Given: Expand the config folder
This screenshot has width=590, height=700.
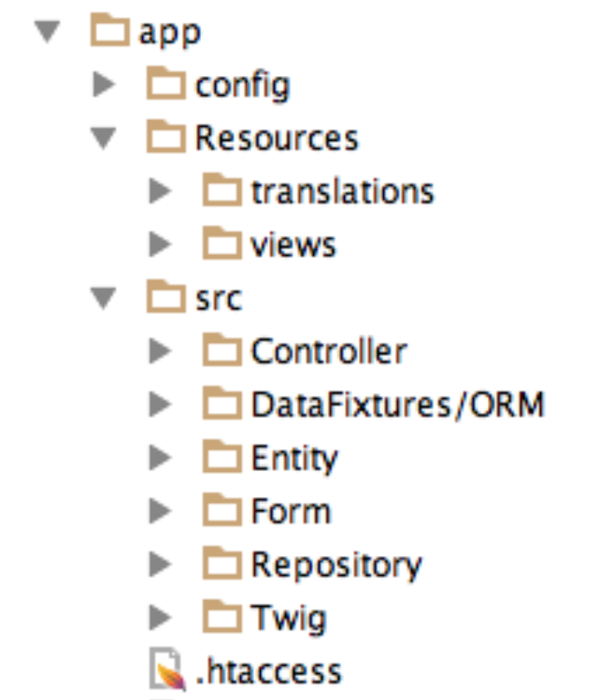Looking at the screenshot, I should point(104,85).
